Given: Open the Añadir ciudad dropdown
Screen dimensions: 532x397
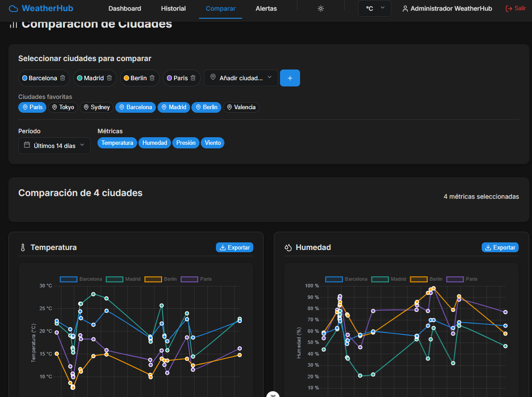Looking at the screenshot, I should click(241, 78).
